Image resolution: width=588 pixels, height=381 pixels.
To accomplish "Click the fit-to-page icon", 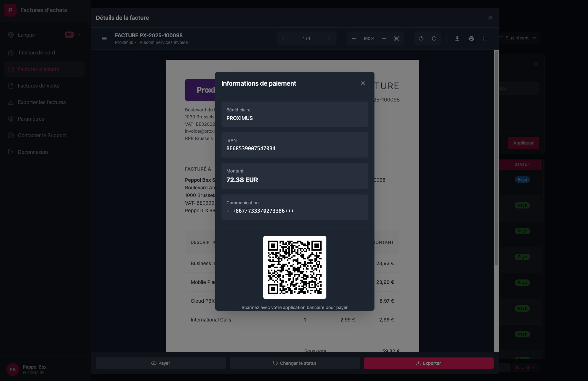I will click(x=397, y=39).
